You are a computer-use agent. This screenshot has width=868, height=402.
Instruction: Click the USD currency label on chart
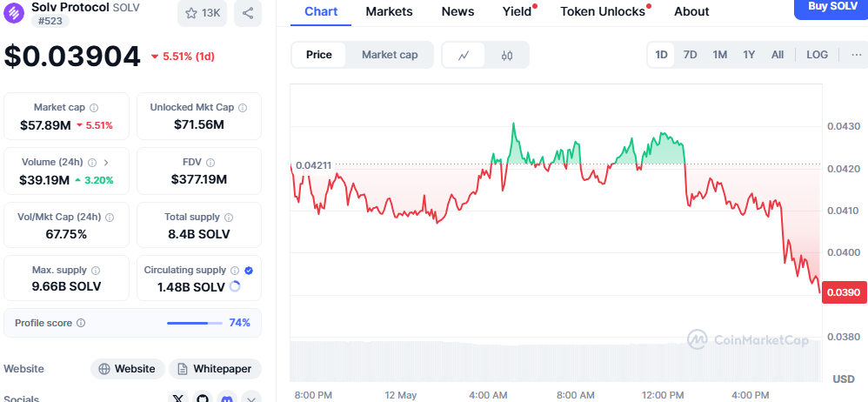(x=844, y=379)
